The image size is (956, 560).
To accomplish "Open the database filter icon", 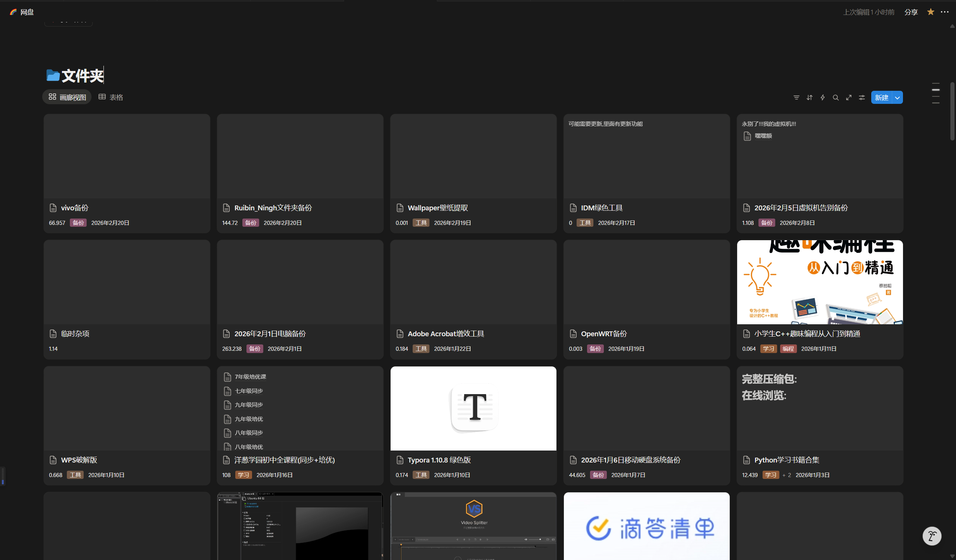I will (796, 98).
